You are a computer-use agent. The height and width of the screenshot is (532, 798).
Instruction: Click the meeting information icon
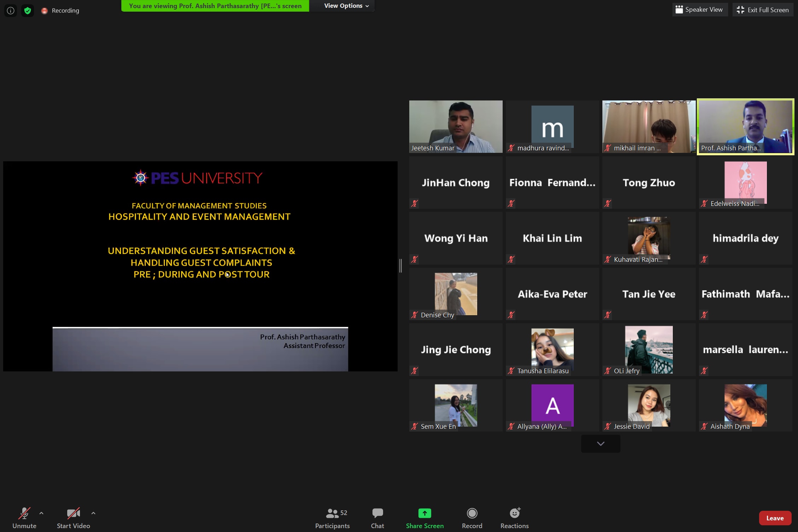(10, 10)
